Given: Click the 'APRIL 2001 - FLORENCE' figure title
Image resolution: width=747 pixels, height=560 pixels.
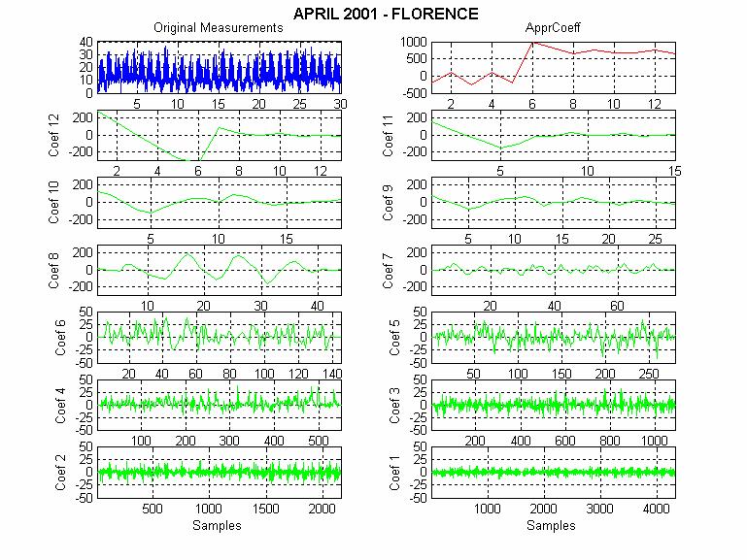Looking at the screenshot, I should [x=386, y=14].
